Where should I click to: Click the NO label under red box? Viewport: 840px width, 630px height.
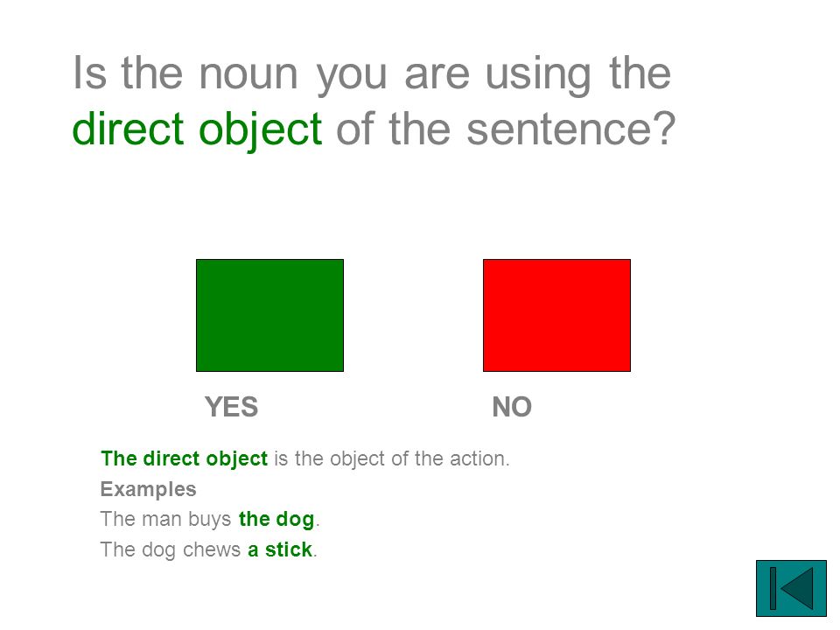(x=512, y=407)
